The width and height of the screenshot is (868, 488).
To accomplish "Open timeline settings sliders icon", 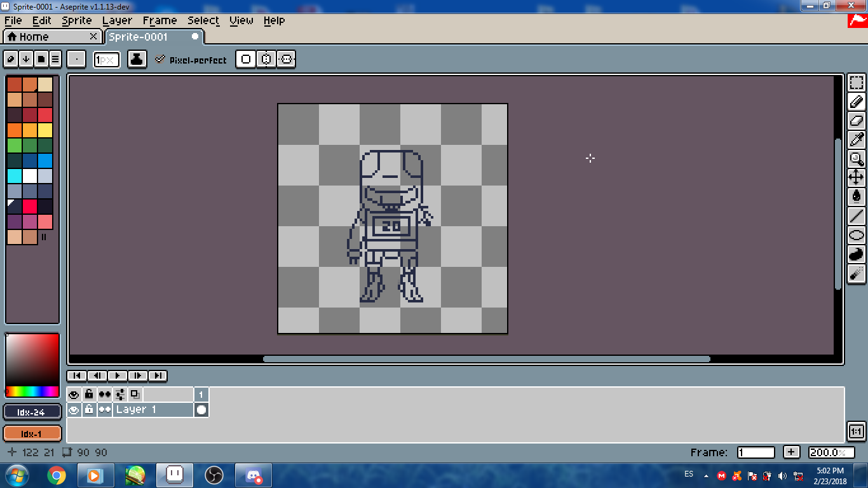I will (120, 395).
